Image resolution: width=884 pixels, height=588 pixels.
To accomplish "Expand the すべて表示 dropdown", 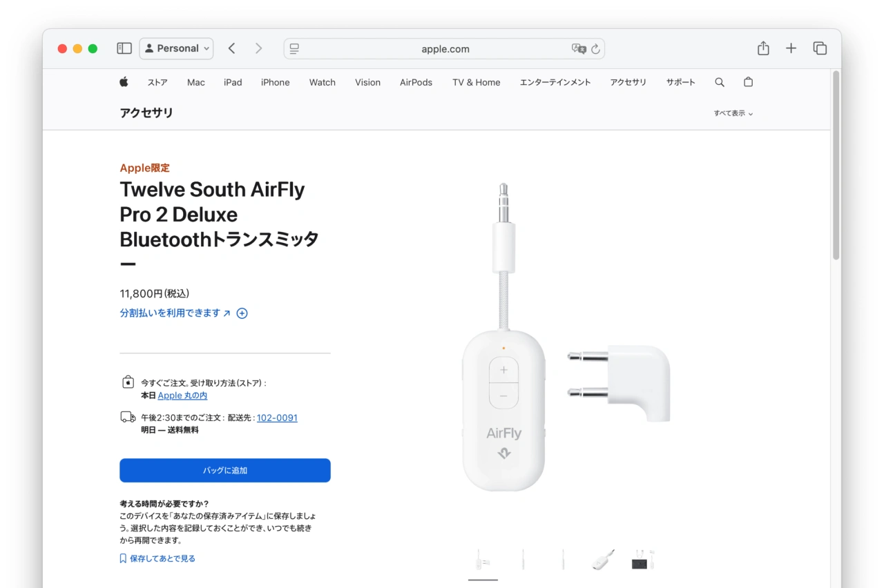I will coord(733,113).
